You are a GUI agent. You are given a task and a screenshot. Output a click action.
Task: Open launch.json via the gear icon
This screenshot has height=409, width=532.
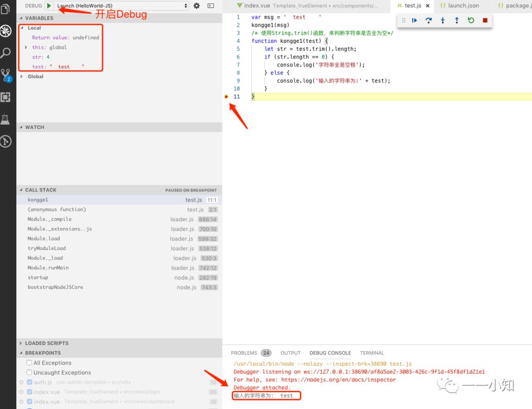coord(197,5)
